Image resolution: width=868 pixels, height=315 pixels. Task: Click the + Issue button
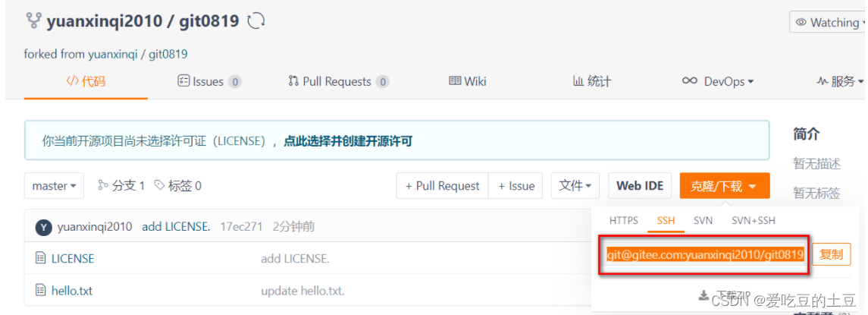[x=516, y=186]
